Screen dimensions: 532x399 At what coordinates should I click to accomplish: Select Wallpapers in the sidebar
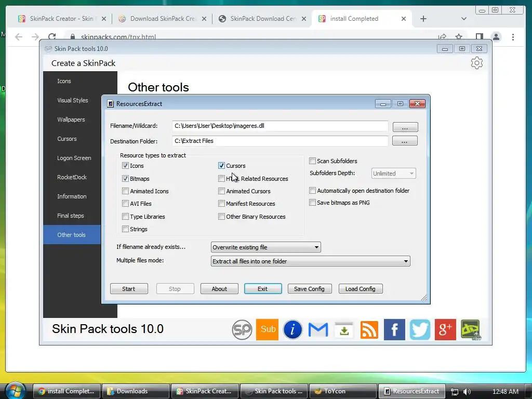point(71,119)
